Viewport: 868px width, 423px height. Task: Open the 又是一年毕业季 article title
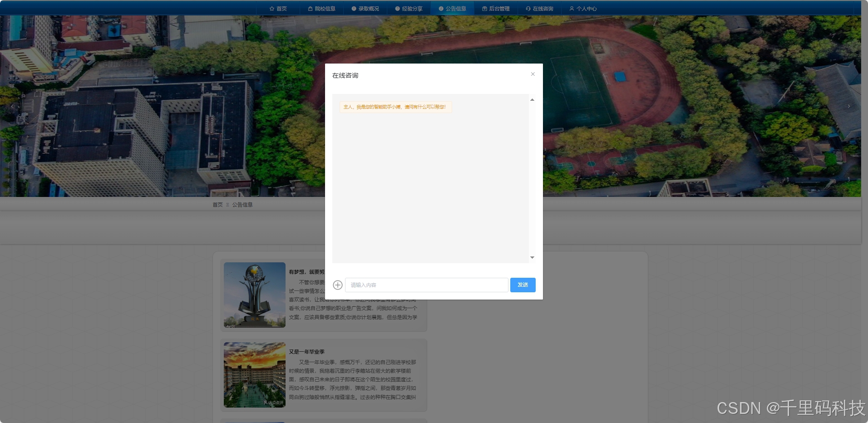coord(306,352)
